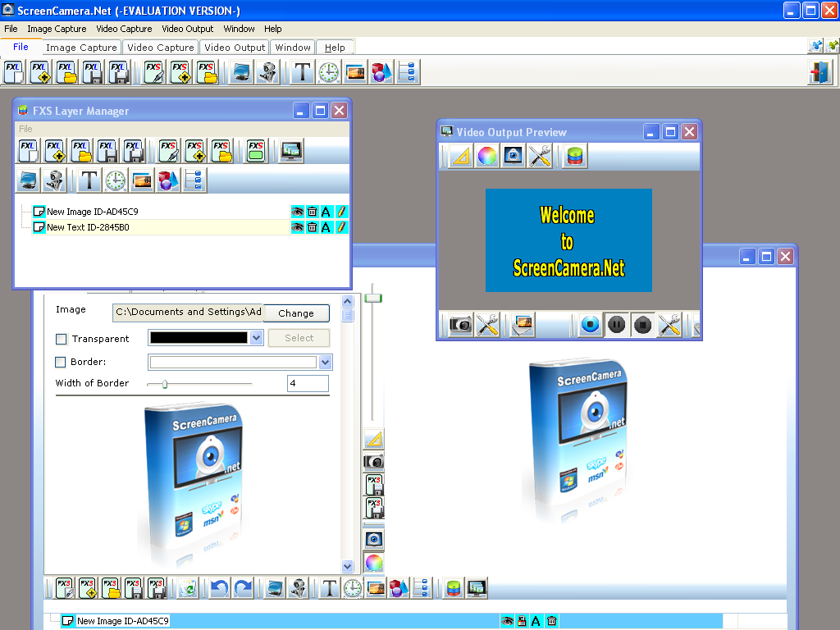Open color wheel in Video Output Preview
This screenshot has width=840, height=630.
pyautogui.click(x=487, y=157)
